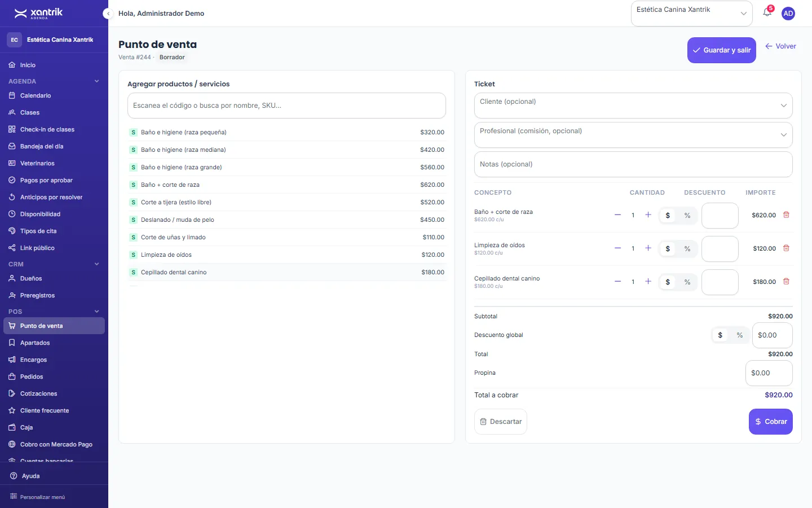This screenshot has width=812, height=508.
Task: Click the Guardar y salir button
Action: [722, 50]
